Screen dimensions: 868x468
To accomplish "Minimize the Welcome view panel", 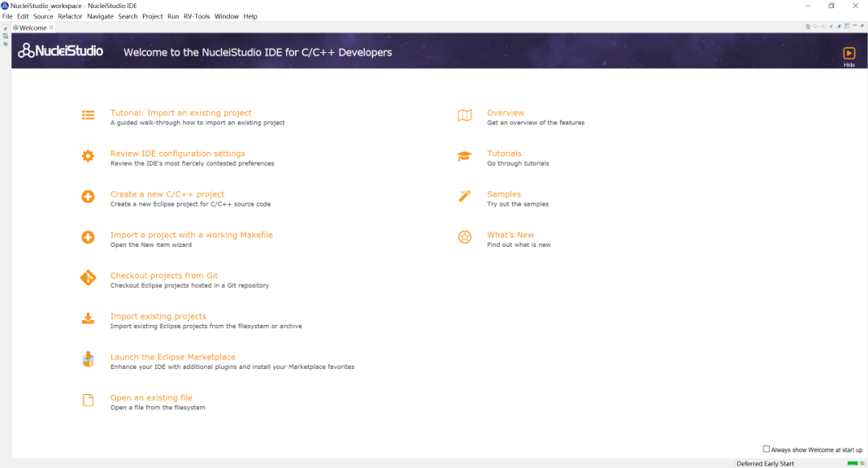I will [854, 26].
